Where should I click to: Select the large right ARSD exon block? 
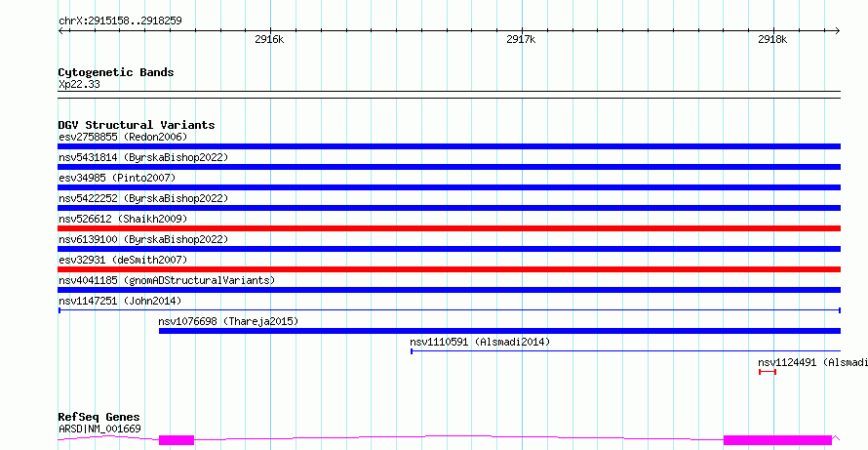click(777, 440)
